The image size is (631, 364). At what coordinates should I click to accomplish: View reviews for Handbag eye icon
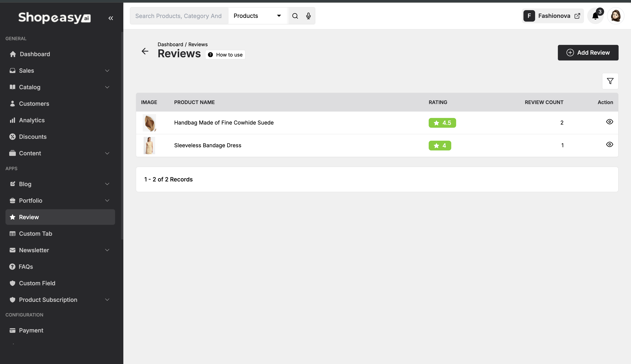(x=610, y=122)
